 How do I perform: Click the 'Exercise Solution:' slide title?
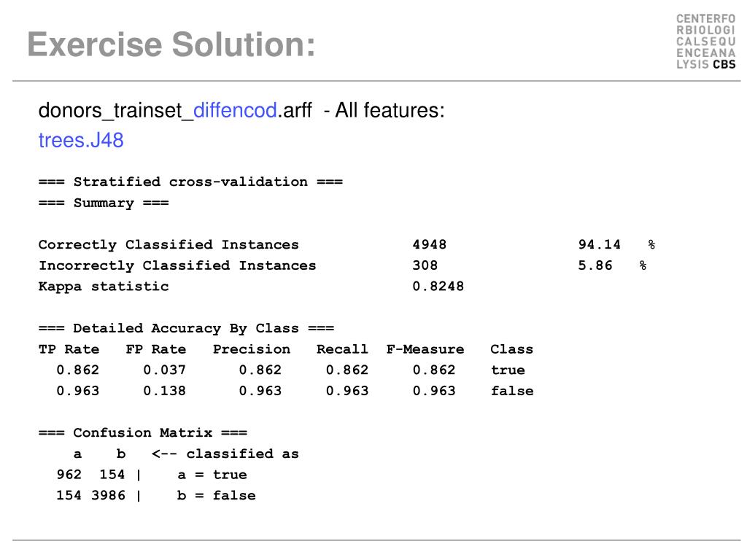coord(171,44)
